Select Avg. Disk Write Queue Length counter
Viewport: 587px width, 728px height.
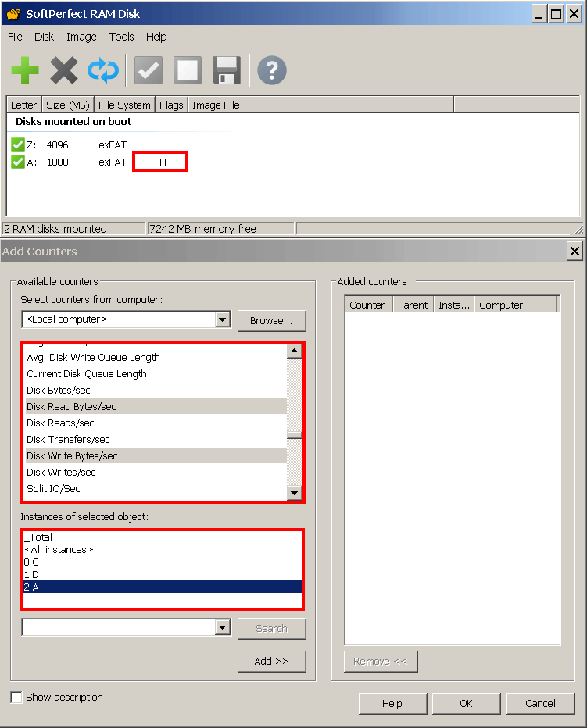pyautogui.click(x=156, y=358)
